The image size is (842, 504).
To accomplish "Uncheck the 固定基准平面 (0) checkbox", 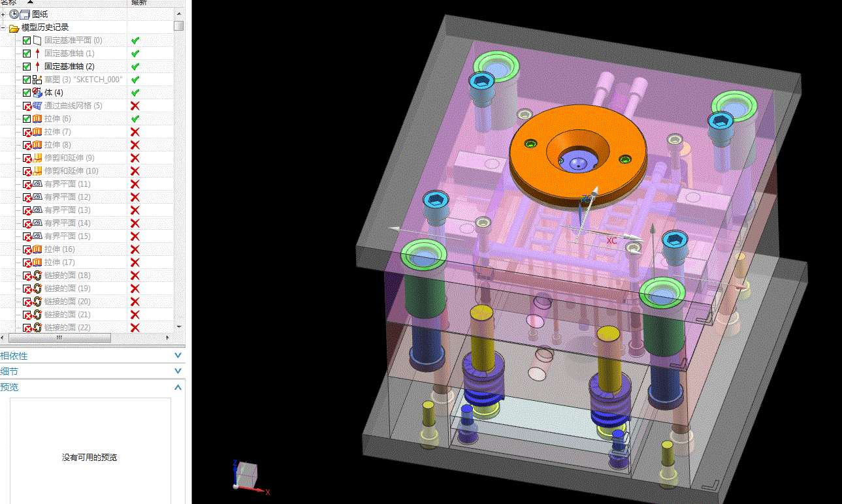I will click(27, 40).
